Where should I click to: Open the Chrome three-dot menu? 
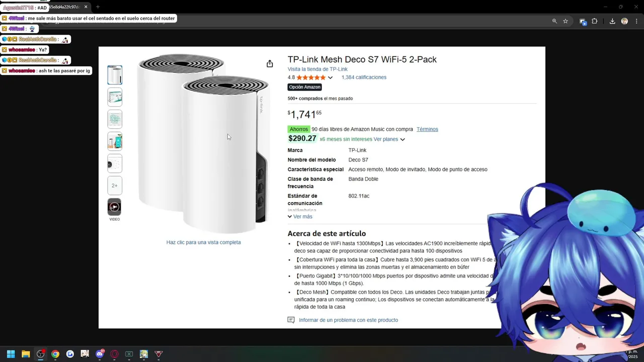tap(636, 21)
